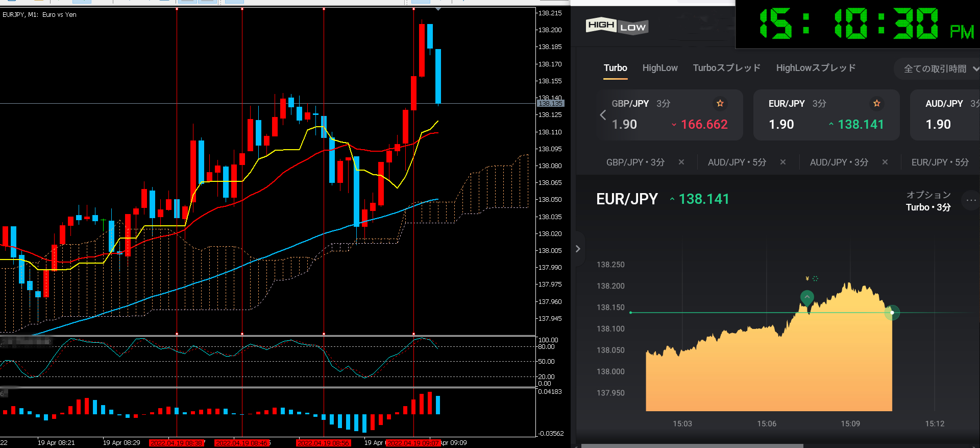
Task: Toggle favorite star on GBP/JPY 3分 card
Action: 720,104
